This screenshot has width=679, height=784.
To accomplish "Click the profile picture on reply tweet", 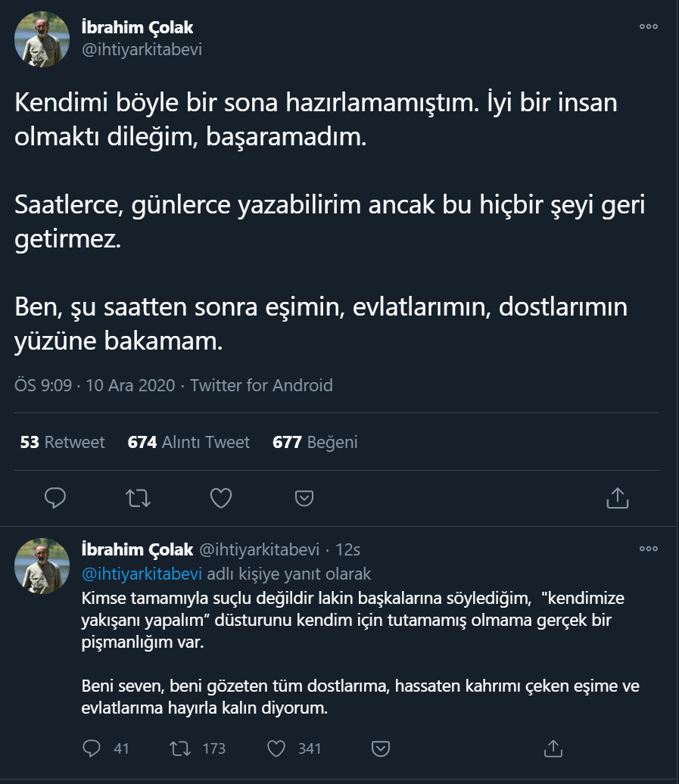I will pos(42,565).
